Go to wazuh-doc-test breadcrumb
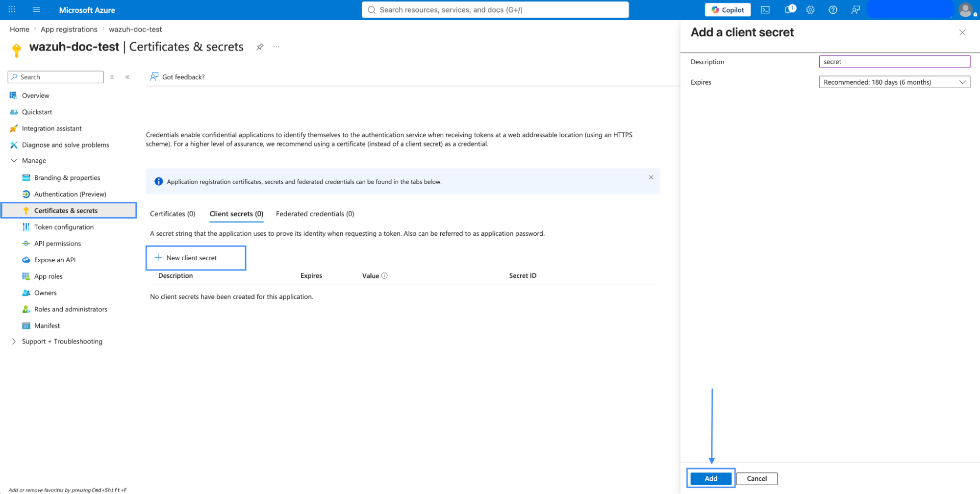This screenshot has width=980, height=494. (135, 29)
